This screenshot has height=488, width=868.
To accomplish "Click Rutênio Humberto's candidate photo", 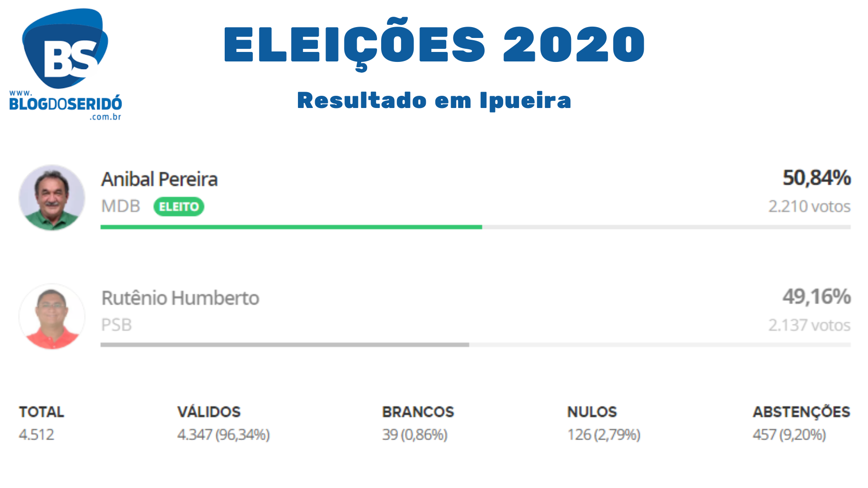I will [x=52, y=317].
